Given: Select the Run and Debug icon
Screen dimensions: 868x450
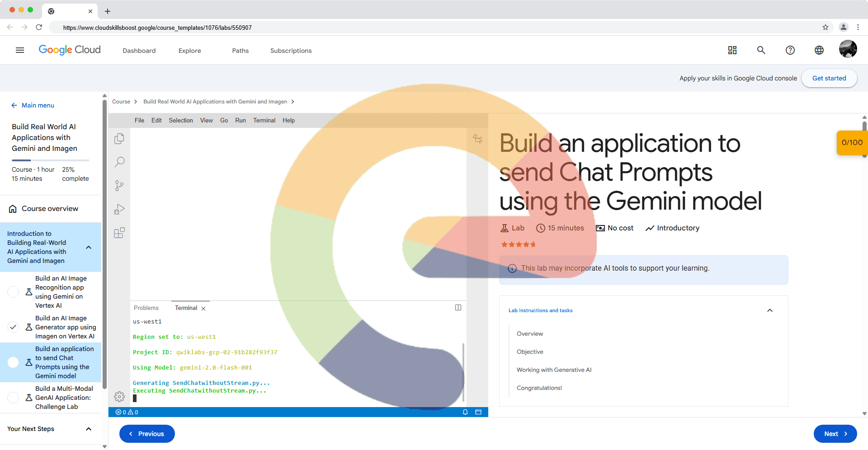Looking at the screenshot, I should tap(119, 209).
